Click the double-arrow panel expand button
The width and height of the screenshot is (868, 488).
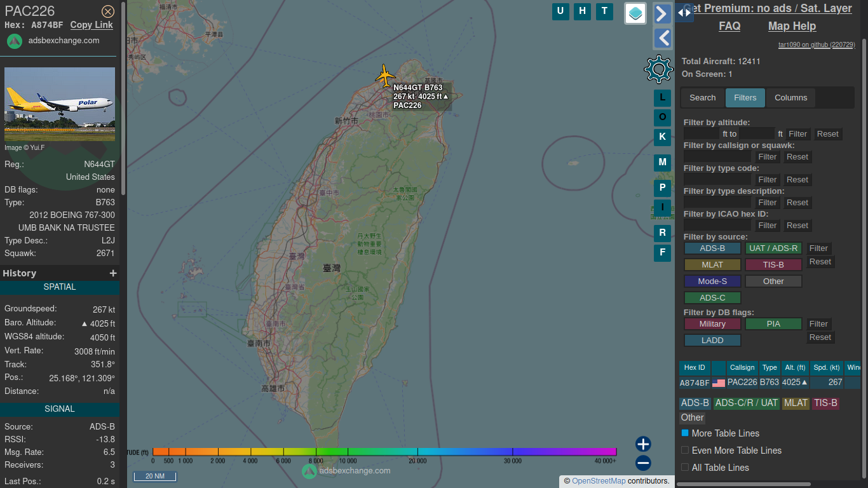(x=684, y=12)
